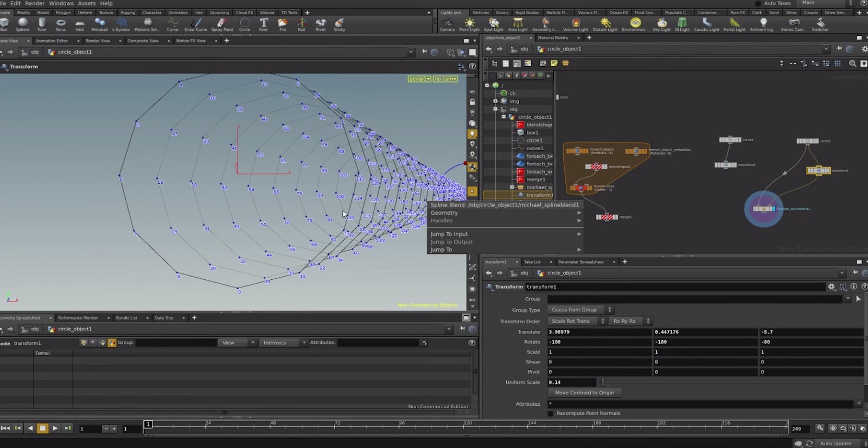Enable Recompute Point Normals checkbox
Viewport: 868px width, 448px height.
pos(551,413)
